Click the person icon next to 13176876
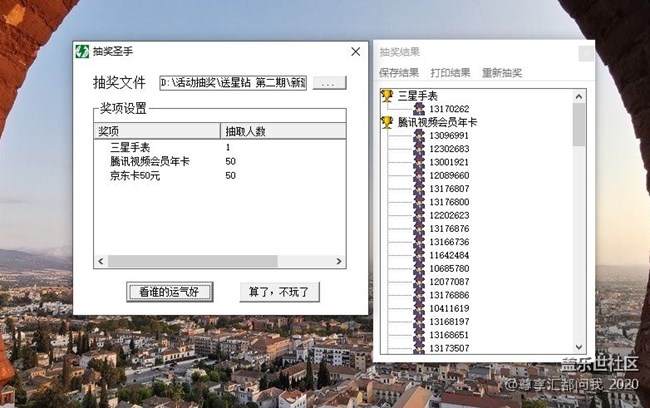This screenshot has width=650, height=408. (419, 228)
